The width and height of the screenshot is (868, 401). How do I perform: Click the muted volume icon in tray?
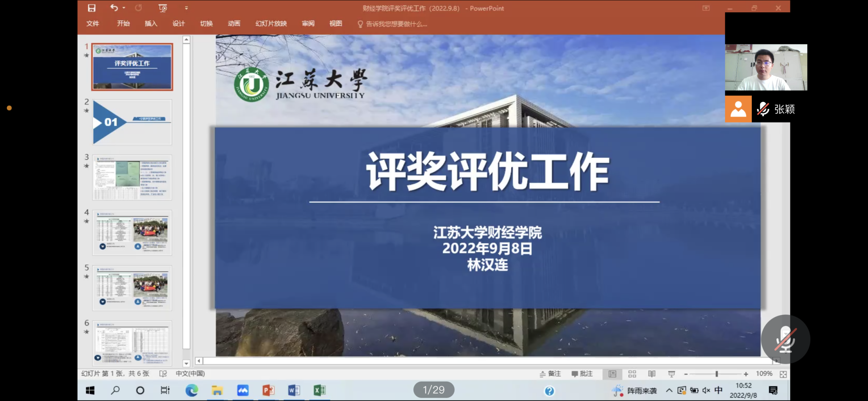(x=706, y=390)
